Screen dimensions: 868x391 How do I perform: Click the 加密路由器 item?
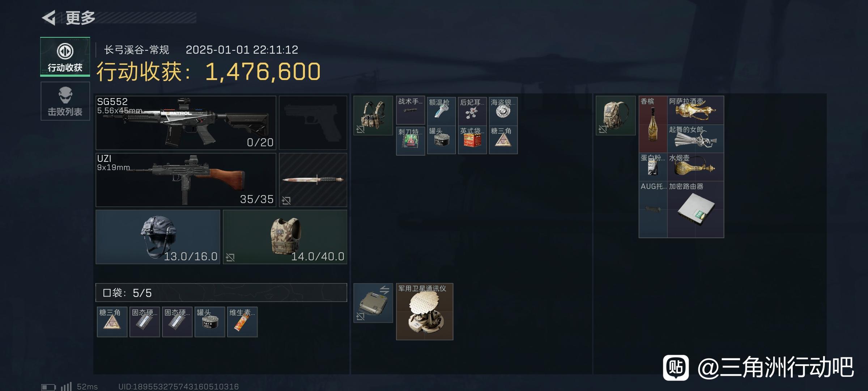coord(695,209)
